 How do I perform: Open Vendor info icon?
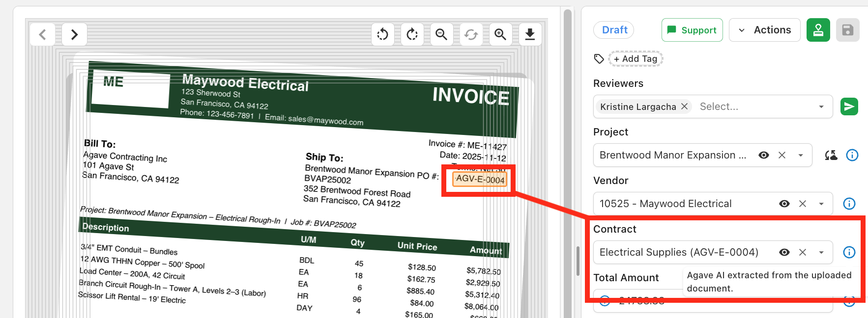click(849, 204)
